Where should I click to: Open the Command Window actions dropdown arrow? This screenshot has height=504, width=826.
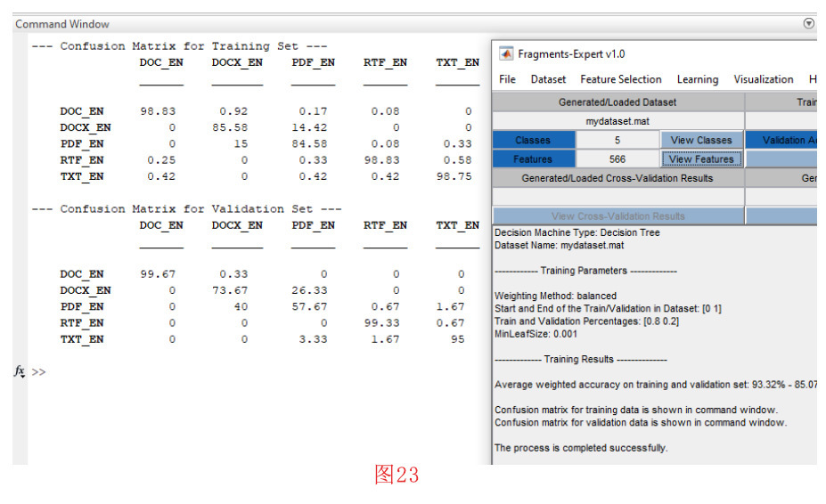pos(808,24)
